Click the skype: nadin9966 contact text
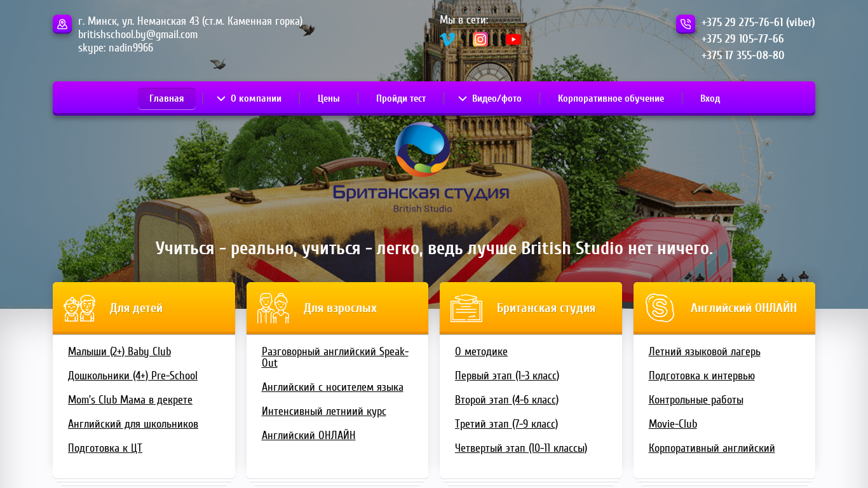Viewport: 868px width, 488px height. coord(116,48)
